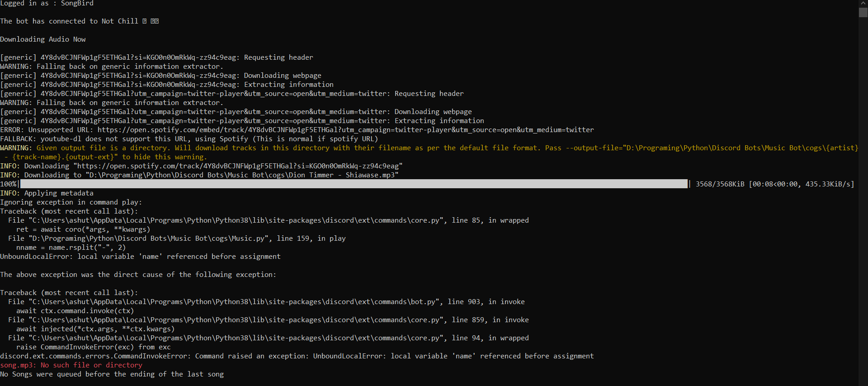Click 'The bot has connected to Not Chill' line
Screen dimensions: 868x386
79,21
